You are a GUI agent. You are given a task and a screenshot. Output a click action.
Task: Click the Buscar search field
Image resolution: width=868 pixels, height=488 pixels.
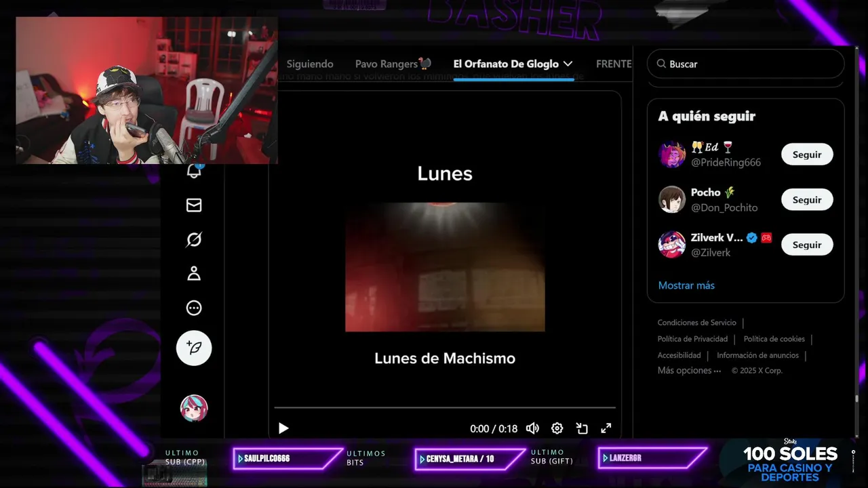tap(746, 64)
